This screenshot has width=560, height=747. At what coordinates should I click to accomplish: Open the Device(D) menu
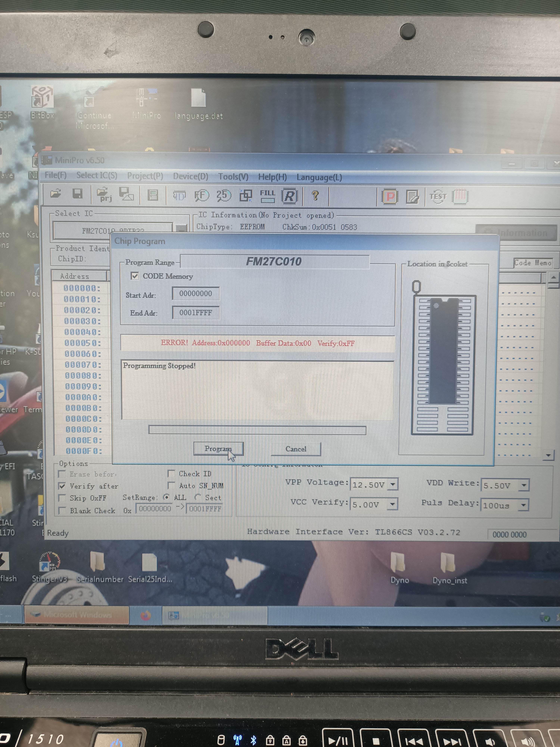[x=191, y=176]
